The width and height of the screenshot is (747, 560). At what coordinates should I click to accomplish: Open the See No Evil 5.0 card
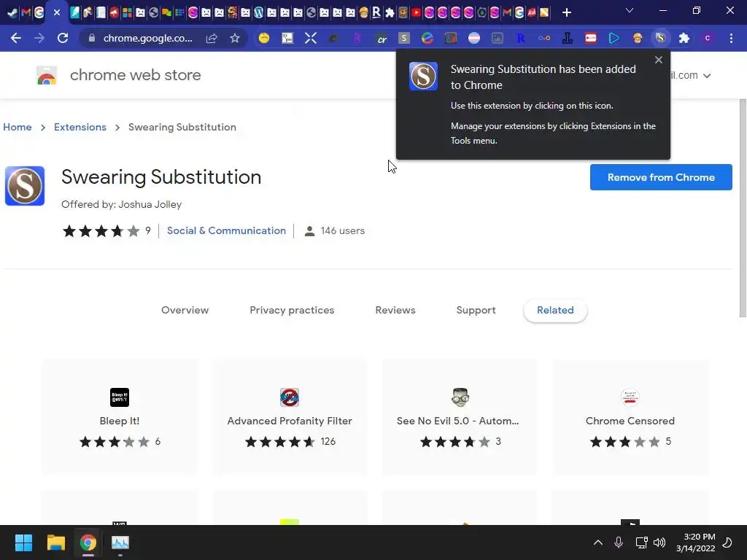pos(460,417)
